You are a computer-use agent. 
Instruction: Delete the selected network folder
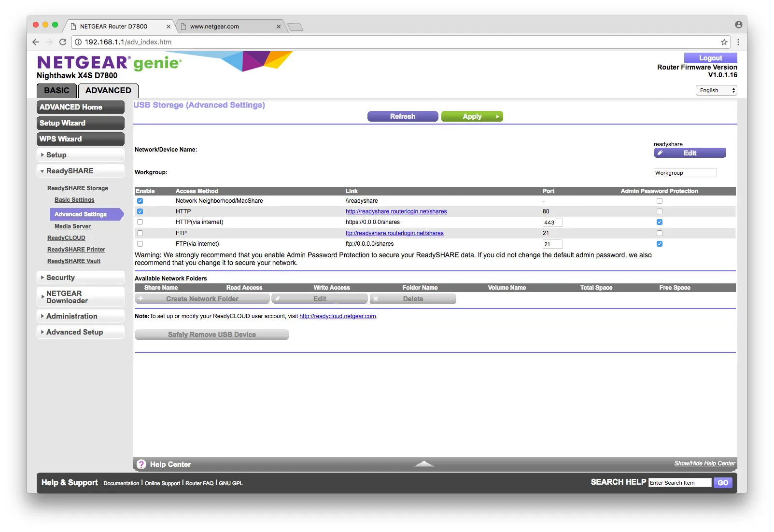(x=413, y=299)
